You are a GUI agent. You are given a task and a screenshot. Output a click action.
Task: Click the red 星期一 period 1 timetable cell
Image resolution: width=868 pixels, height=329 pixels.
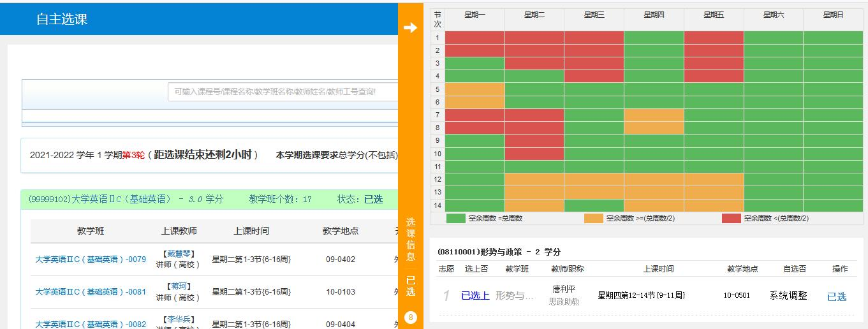pyautogui.click(x=474, y=38)
